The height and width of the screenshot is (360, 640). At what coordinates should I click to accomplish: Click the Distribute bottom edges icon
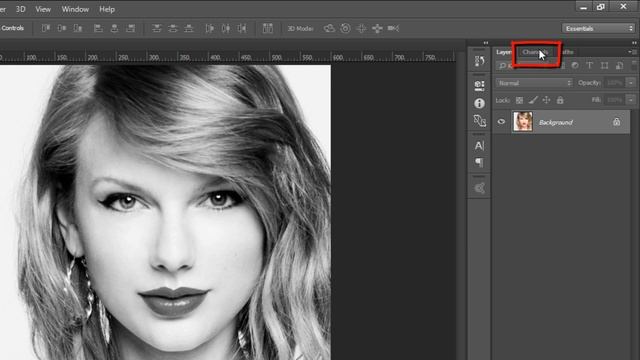coord(189,28)
